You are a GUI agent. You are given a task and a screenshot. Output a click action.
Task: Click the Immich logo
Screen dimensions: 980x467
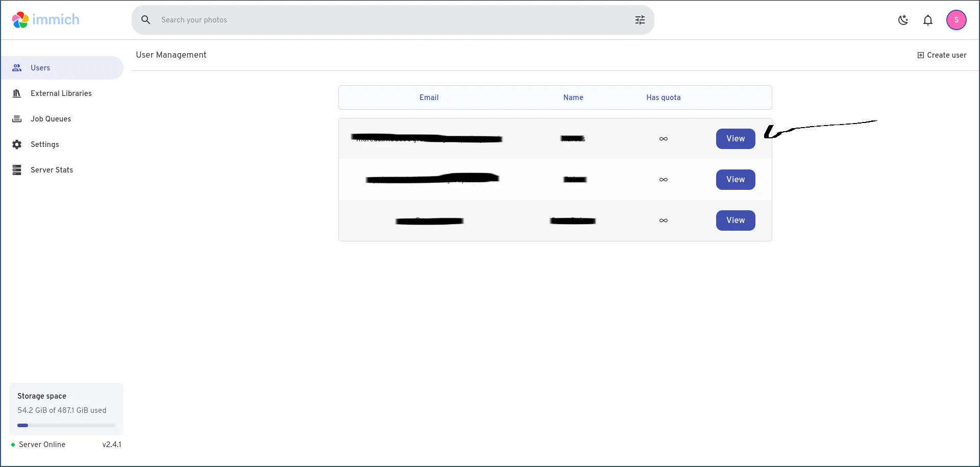pyautogui.click(x=45, y=19)
